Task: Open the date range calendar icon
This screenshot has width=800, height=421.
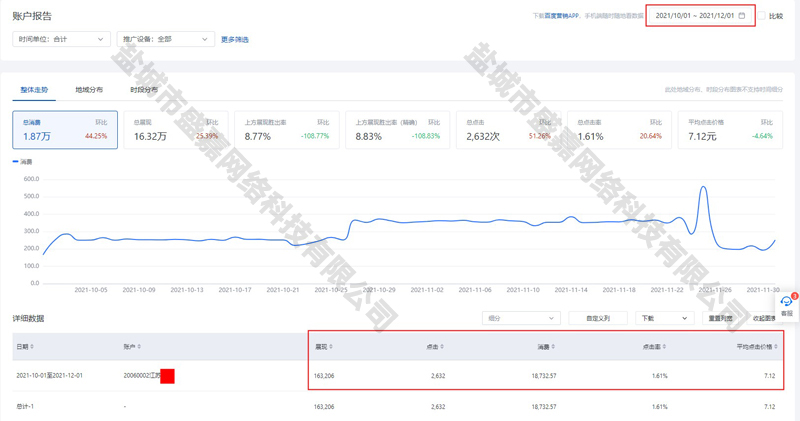Action: tap(742, 16)
